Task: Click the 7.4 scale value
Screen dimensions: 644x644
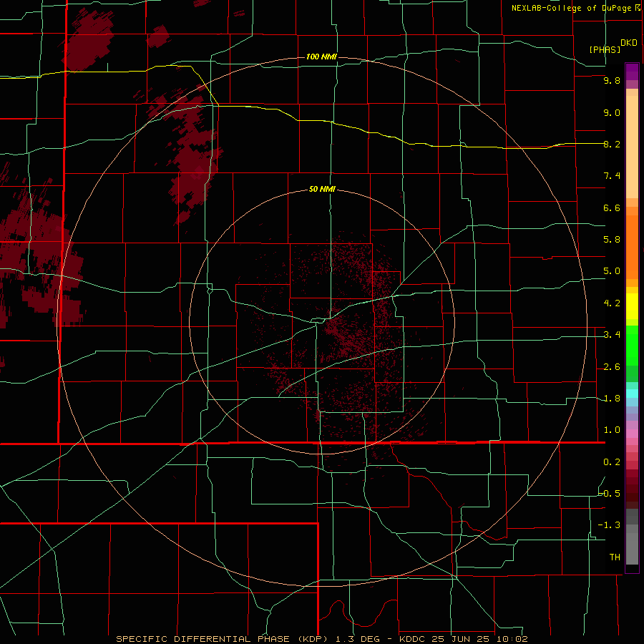Action: coord(612,176)
